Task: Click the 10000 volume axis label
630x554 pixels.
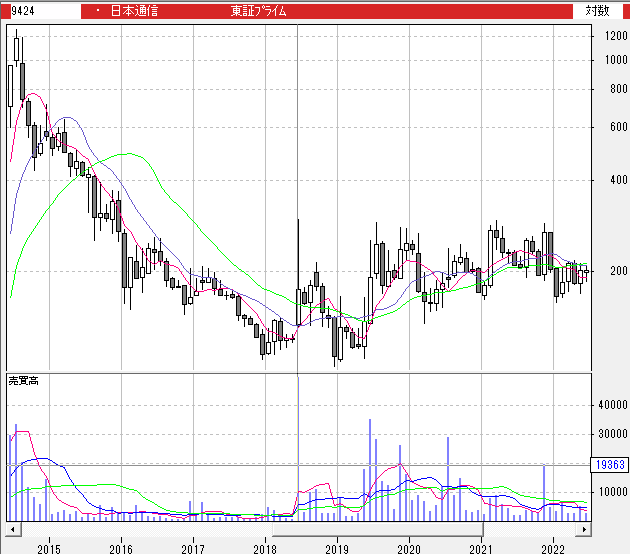Action: [613, 492]
